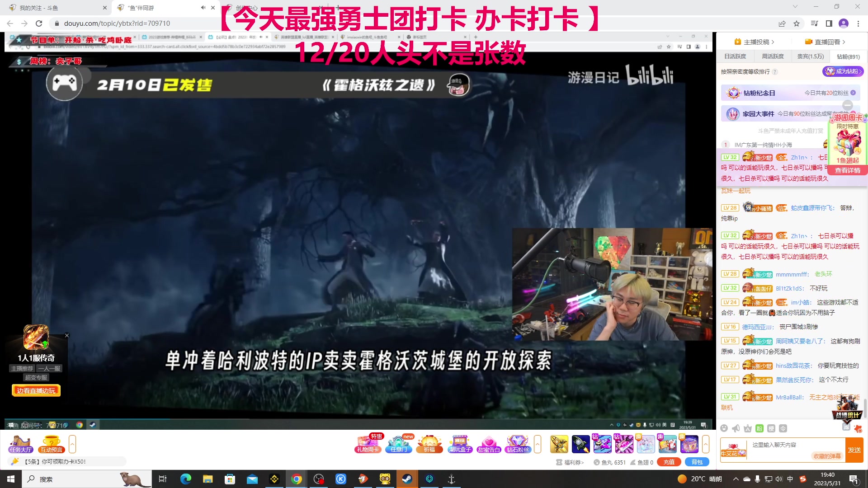This screenshot has height=488, width=868.
Task: Open Chrome three-dot menu
Action: [x=858, y=23]
